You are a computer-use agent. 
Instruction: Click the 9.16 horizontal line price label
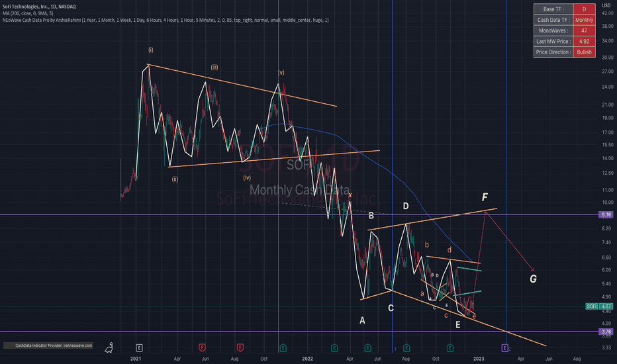pyautogui.click(x=606, y=214)
